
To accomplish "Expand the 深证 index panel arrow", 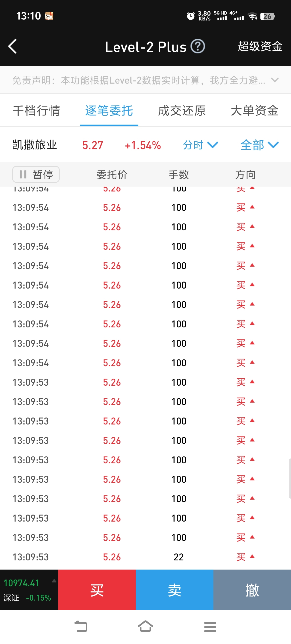I will [54, 581].
